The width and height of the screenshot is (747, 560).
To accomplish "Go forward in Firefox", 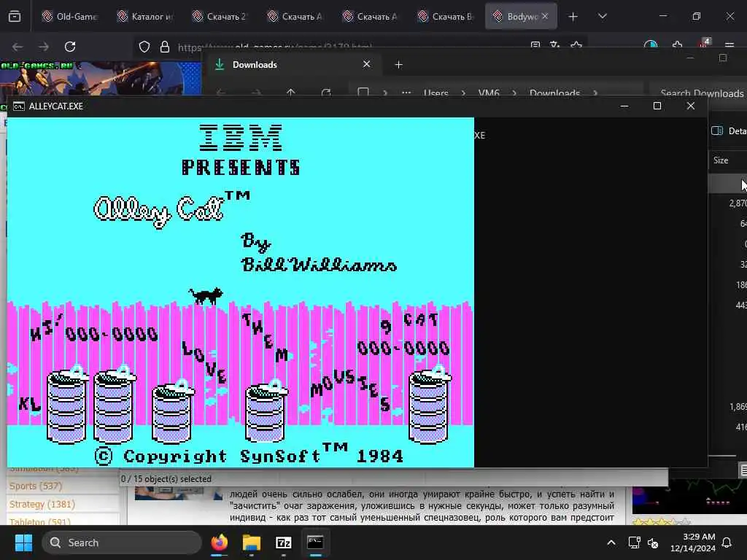I will point(44,47).
